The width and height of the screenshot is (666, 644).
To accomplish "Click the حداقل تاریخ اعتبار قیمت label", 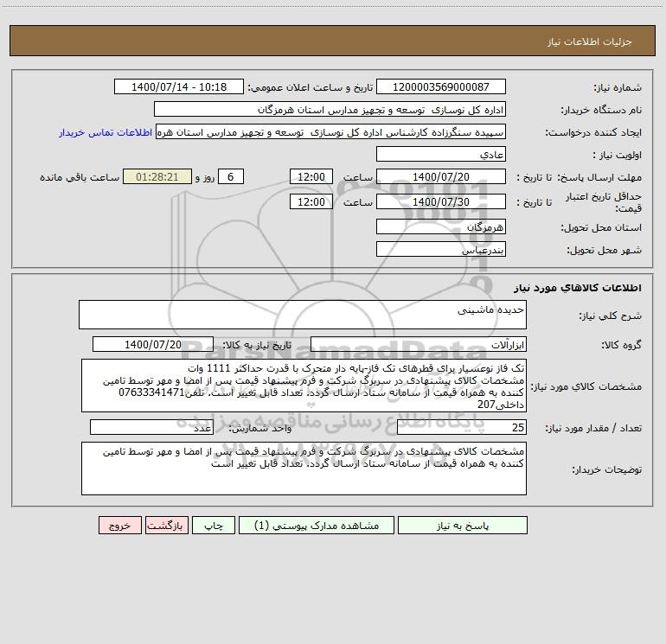I will coord(604,202).
